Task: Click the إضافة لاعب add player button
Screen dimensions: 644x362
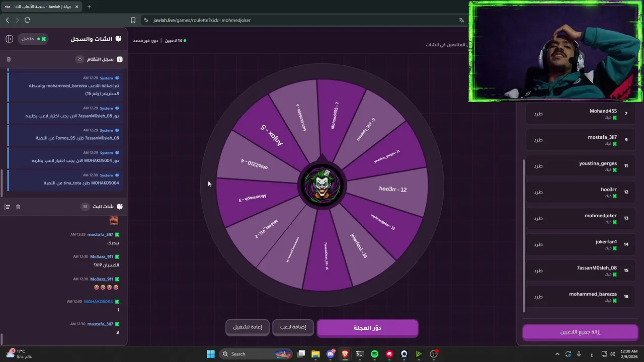Action: coord(293,327)
